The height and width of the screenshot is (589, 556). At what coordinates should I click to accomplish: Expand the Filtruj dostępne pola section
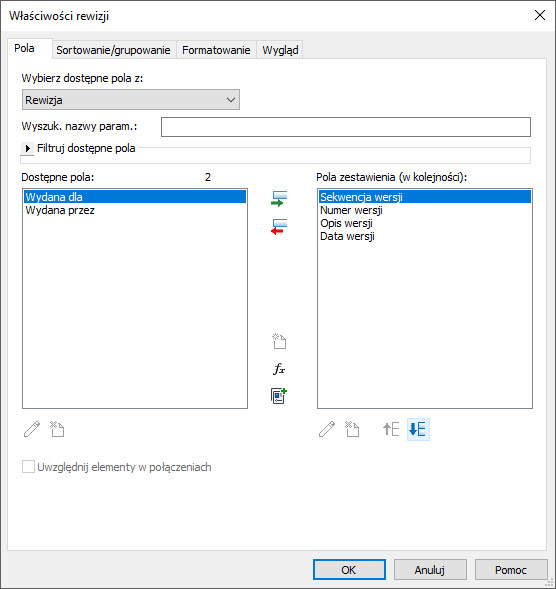tap(27, 148)
